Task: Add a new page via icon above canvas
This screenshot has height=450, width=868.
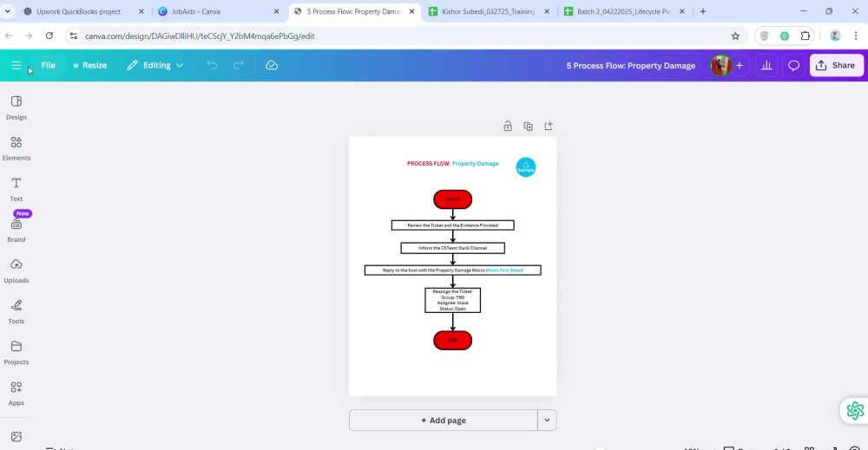Action: pos(549,126)
